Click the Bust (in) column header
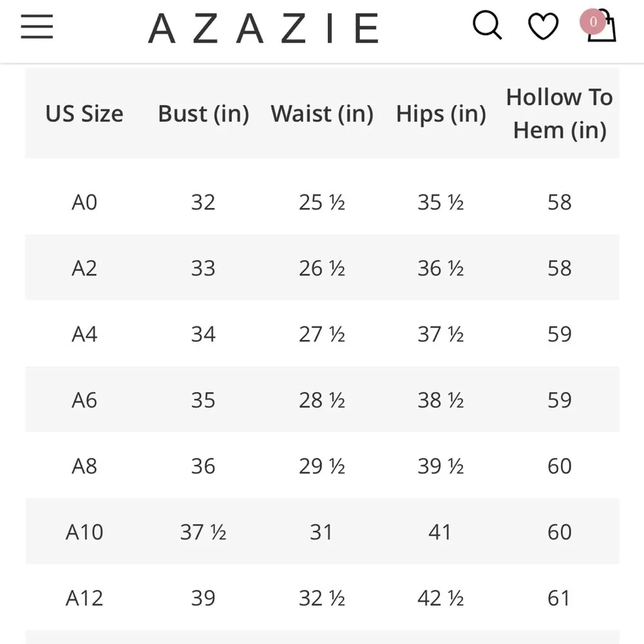The width and height of the screenshot is (644, 644). pos(203,114)
